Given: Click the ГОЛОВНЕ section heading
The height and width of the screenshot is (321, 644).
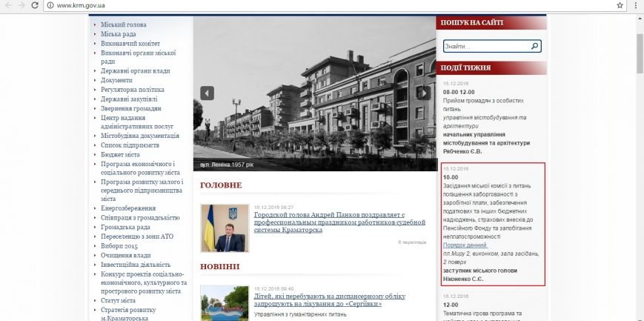Looking at the screenshot, I should (x=221, y=185).
